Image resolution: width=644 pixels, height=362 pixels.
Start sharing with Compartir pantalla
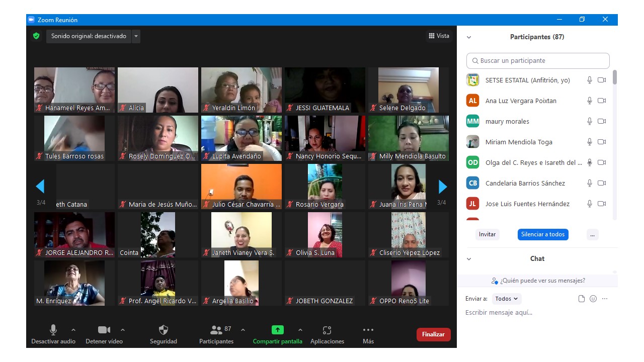click(278, 335)
